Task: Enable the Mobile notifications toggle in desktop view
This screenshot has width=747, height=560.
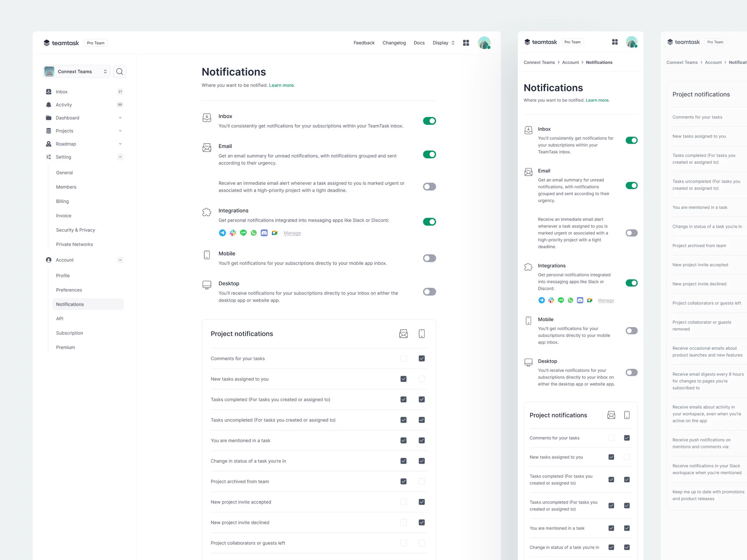Action: coord(429,258)
